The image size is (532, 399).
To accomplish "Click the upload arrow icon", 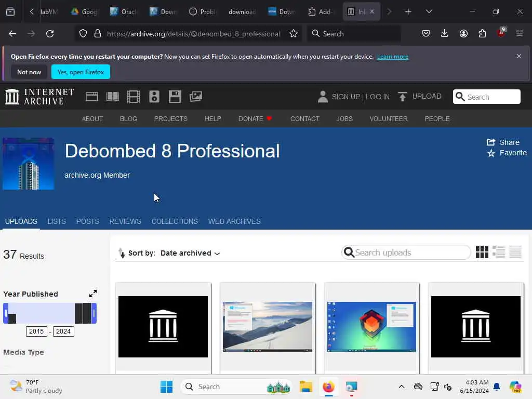I will click(403, 97).
